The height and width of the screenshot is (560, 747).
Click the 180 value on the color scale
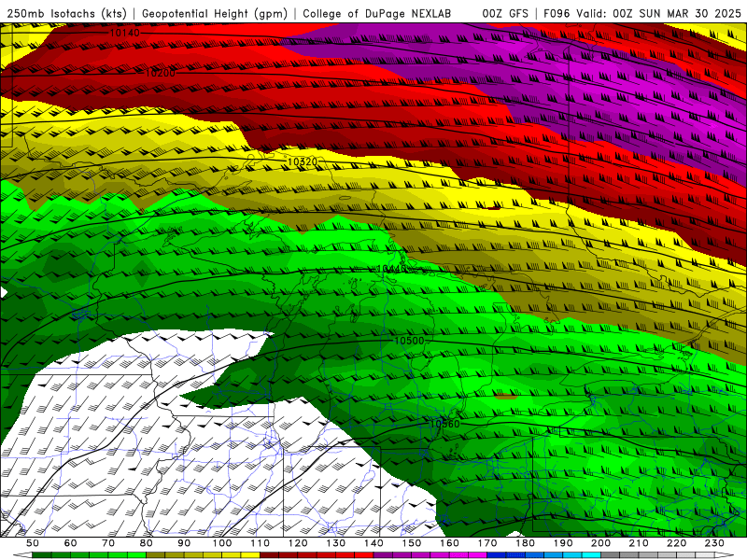coord(525,543)
